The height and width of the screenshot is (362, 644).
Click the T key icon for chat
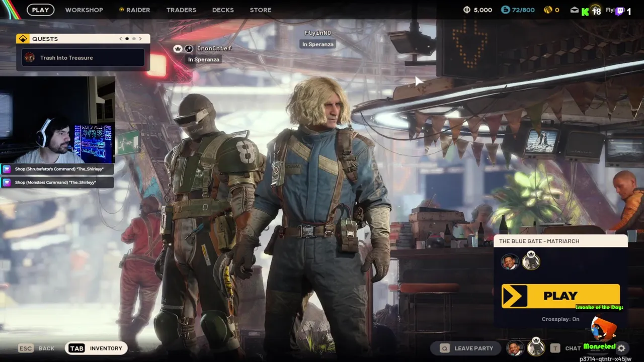click(555, 348)
